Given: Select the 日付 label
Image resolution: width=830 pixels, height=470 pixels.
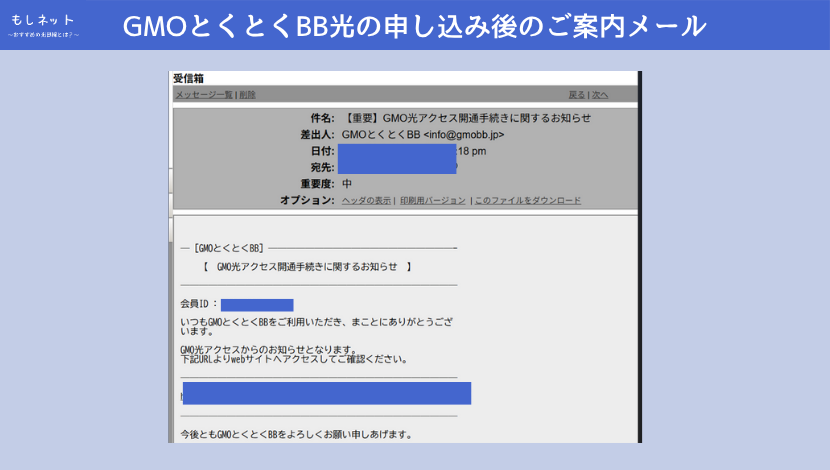Looking at the screenshot, I should click(x=322, y=151).
